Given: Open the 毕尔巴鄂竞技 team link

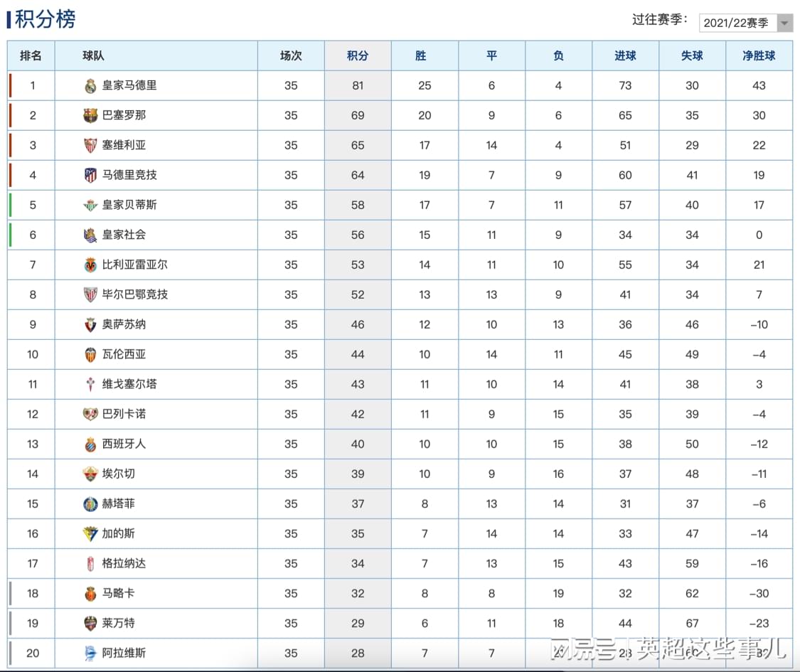Looking at the screenshot, I should pyautogui.click(x=134, y=294).
